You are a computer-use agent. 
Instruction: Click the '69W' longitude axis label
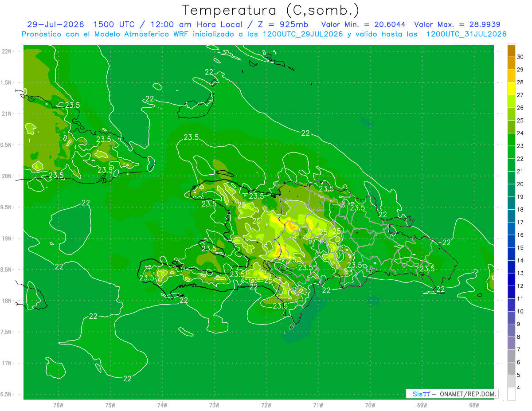point(422,405)
